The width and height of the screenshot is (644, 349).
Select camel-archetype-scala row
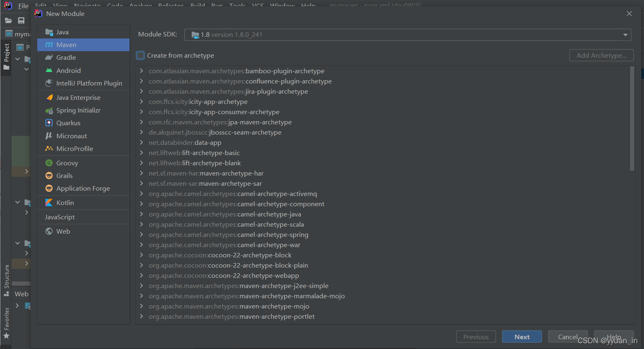pyautogui.click(x=383, y=224)
